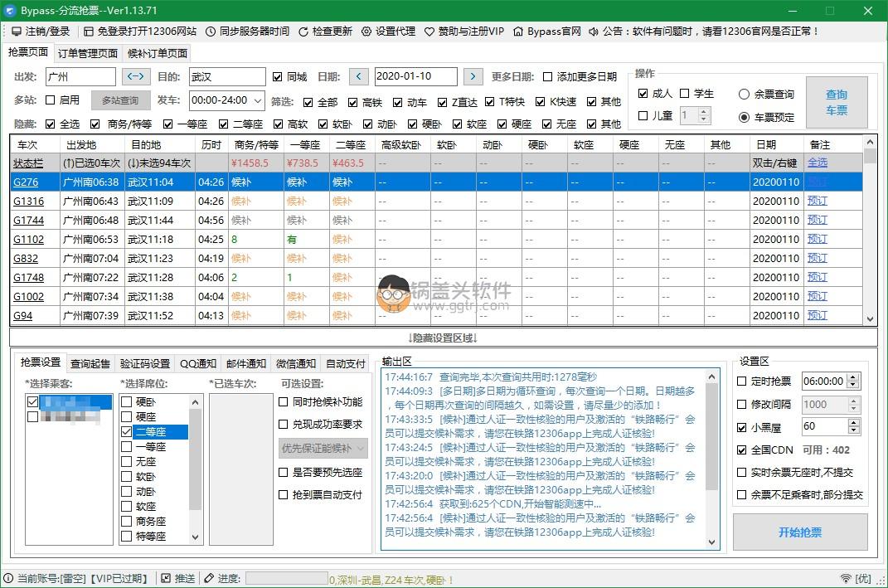Open the QQ通知 tab

pyautogui.click(x=197, y=363)
